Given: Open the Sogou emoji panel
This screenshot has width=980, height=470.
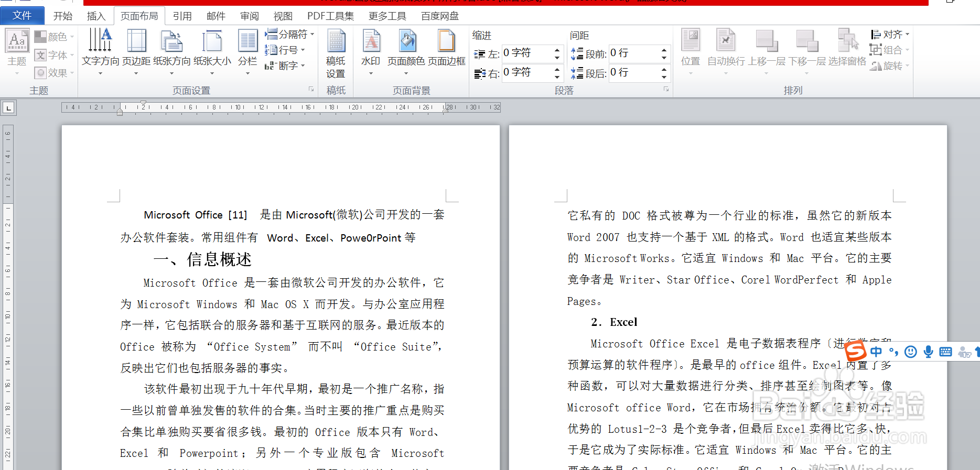Looking at the screenshot, I should pyautogui.click(x=911, y=352).
